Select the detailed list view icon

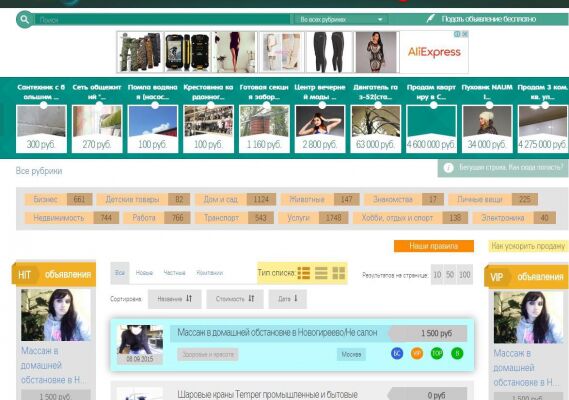(x=304, y=273)
